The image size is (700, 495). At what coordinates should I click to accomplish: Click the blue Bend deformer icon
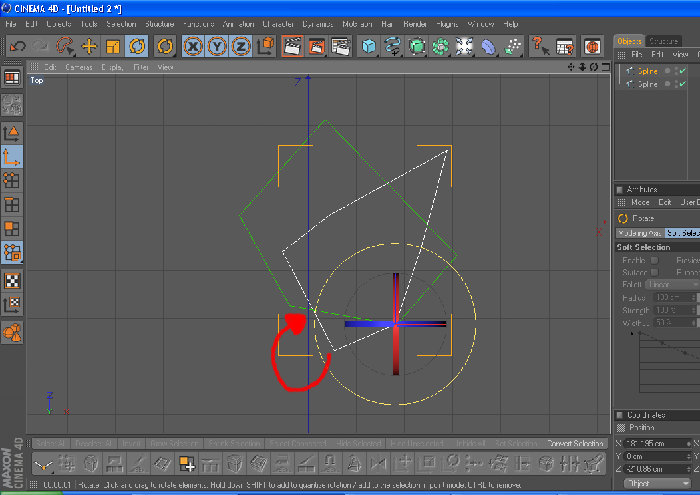(488, 46)
